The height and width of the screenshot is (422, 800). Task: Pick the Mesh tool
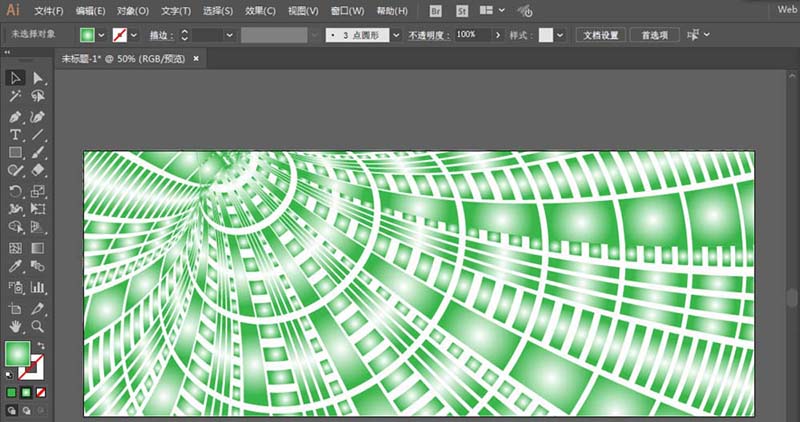tap(15, 248)
